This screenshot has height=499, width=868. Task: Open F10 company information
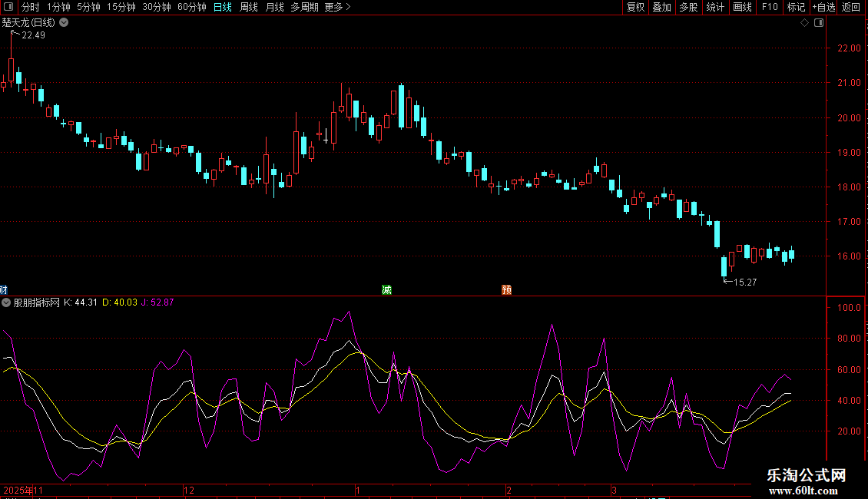[769, 8]
